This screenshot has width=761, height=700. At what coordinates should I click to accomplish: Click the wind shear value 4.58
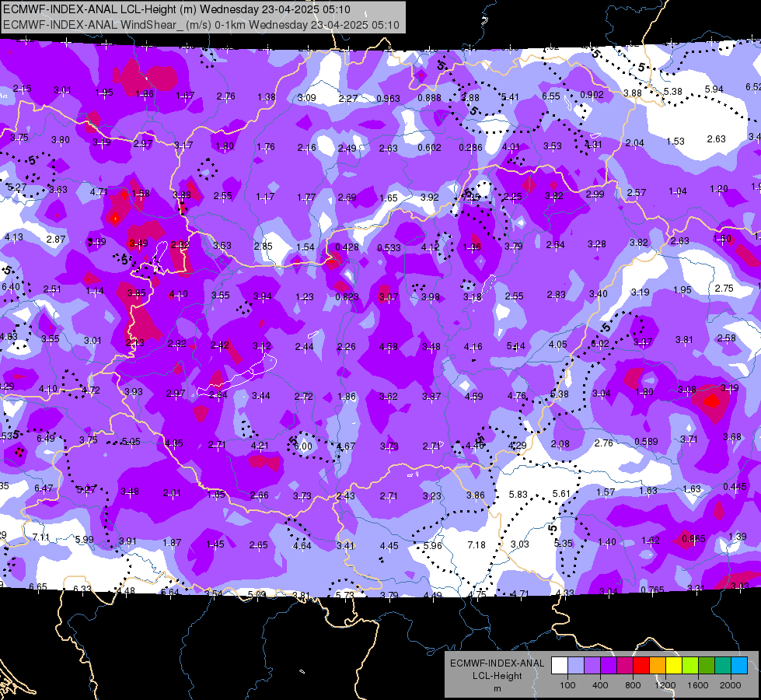(x=388, y=347)
